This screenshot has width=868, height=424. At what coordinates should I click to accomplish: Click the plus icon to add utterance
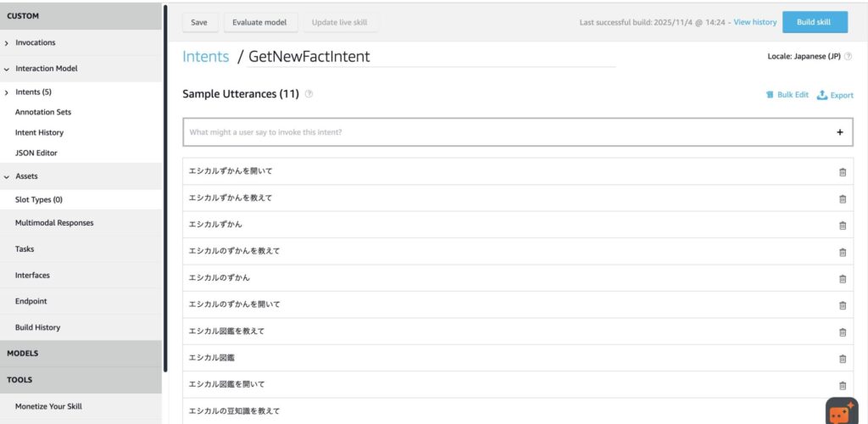click(x=840, y=132)
